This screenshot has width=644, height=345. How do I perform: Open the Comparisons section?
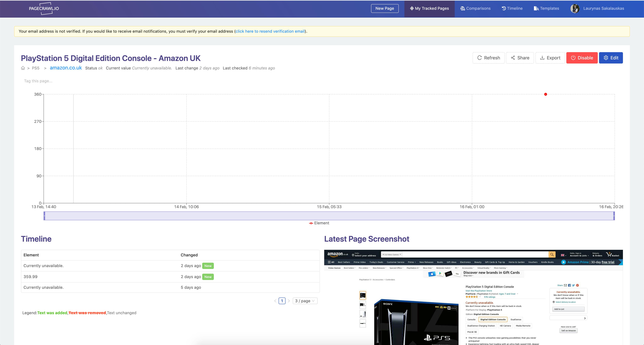tap(475, 8)
